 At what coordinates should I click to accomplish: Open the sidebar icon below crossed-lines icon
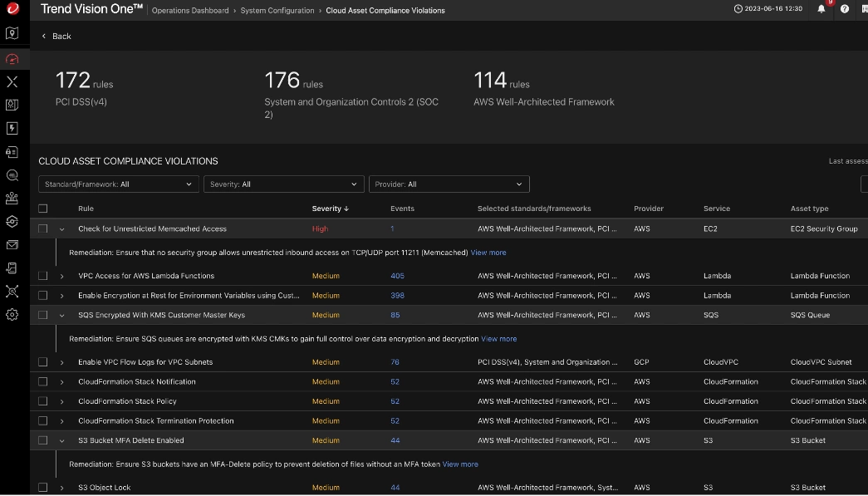12,106
